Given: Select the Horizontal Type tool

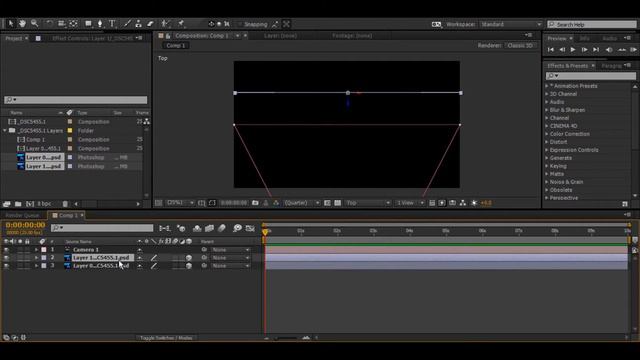Looking at the screenshot, I should pos(112,24).
